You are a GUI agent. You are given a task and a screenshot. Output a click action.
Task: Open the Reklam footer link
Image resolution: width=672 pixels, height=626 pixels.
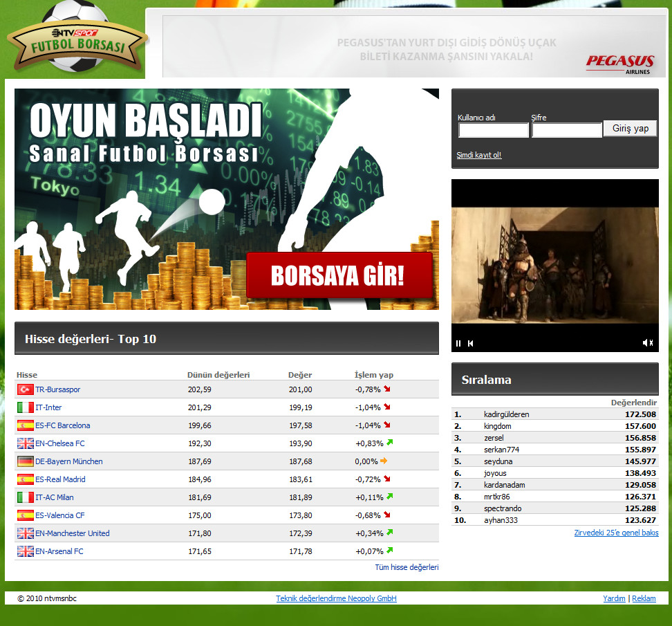pyautogui.click(x=644, y=598)
